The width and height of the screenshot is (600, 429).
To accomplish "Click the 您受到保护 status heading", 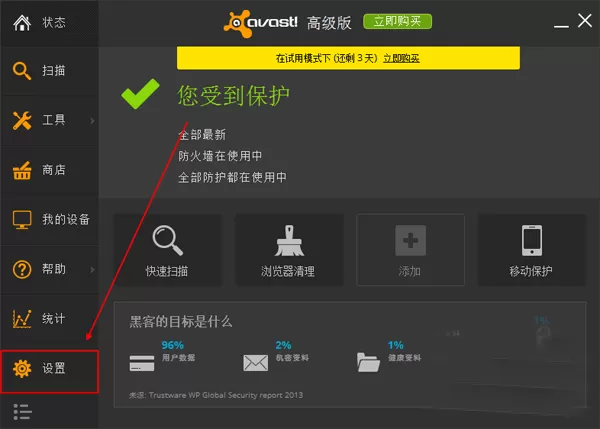I will point(233,96).
